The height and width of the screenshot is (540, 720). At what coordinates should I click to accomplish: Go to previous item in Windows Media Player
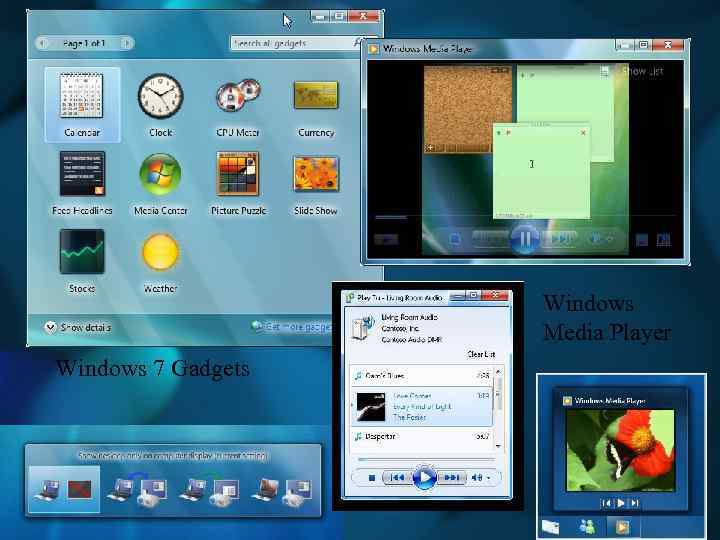click(x=490, y=239)
